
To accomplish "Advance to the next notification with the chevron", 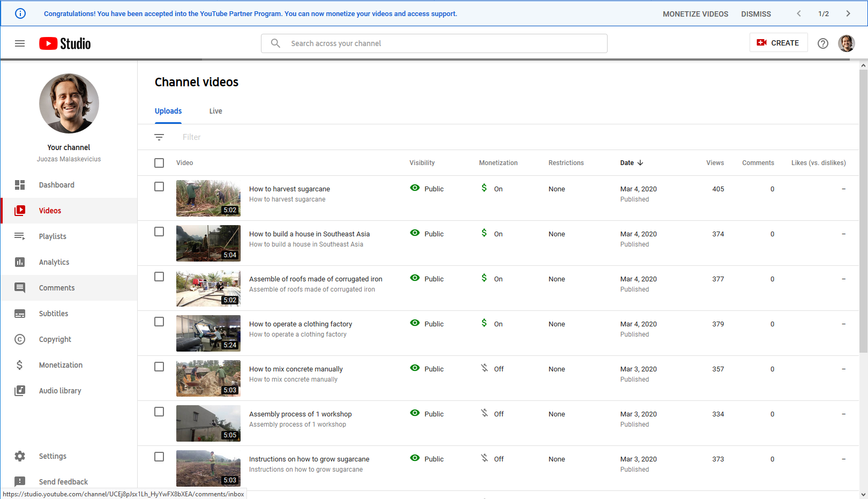I will [x=848, y=13].
